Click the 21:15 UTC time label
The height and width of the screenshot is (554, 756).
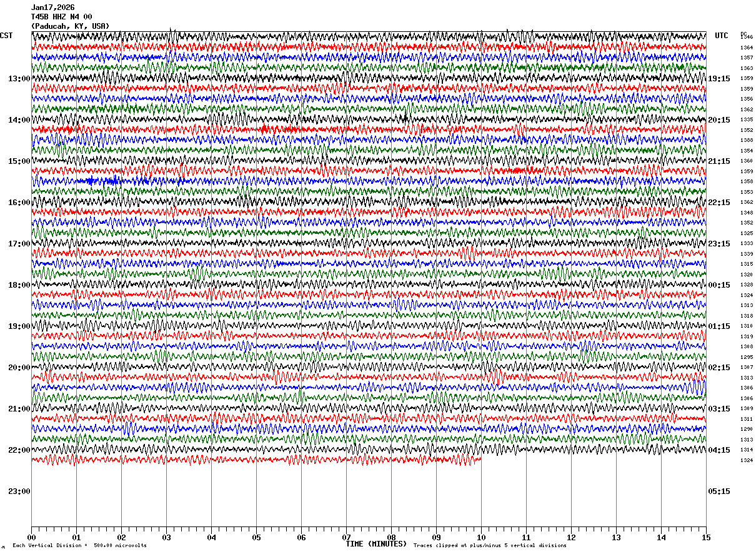tap(719, 161)
